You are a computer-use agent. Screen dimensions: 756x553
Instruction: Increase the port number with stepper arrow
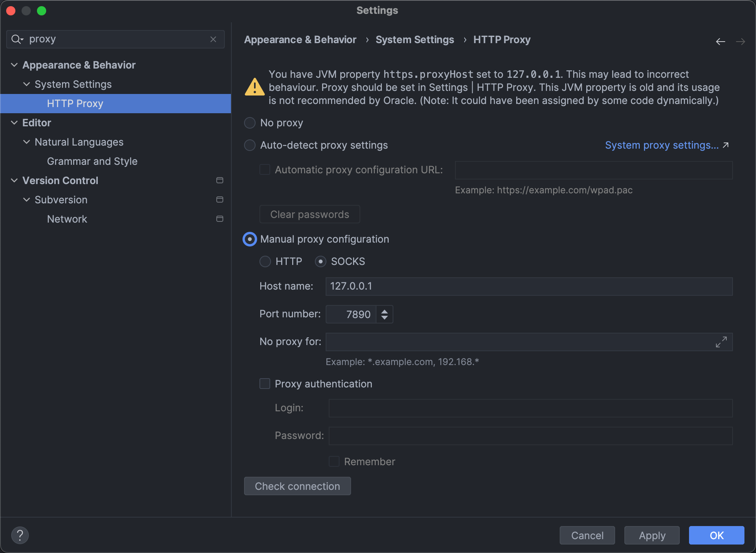384,311
